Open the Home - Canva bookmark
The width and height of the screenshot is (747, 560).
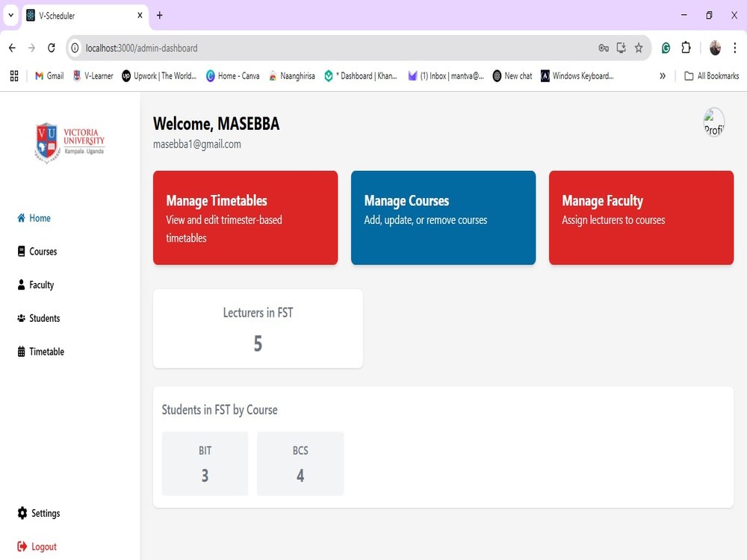[233, 75]
